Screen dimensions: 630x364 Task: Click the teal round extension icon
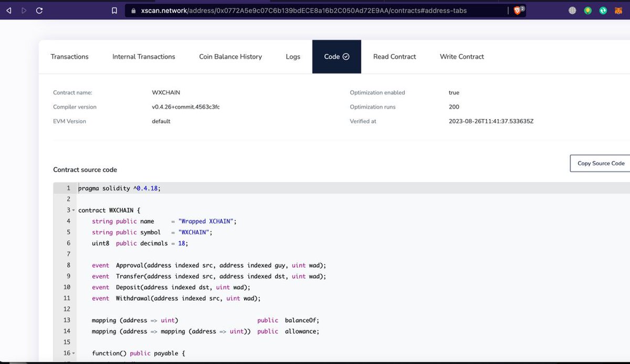(x=604, y=10)
